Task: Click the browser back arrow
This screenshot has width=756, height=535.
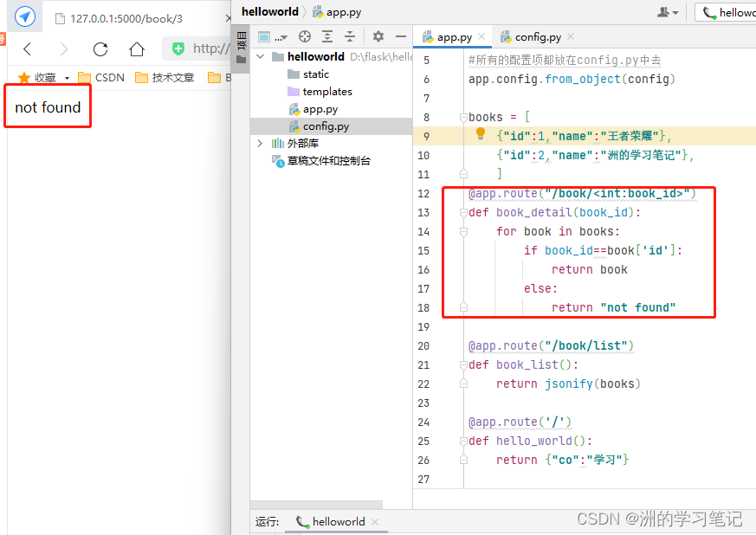Action: 27,48
